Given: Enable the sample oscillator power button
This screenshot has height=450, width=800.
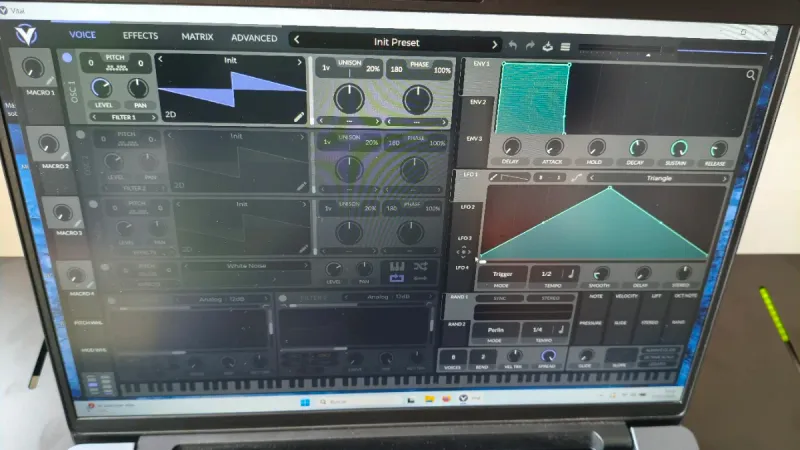Looking at the screenshot, I should (105, 267).
